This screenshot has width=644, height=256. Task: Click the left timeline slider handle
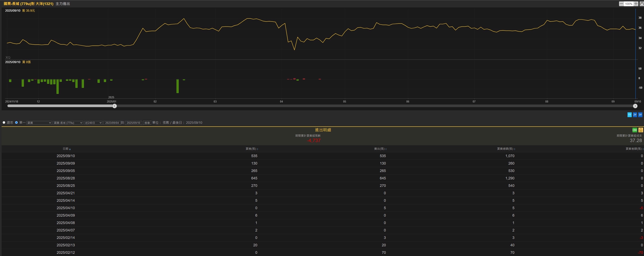[x=114, y=106]
